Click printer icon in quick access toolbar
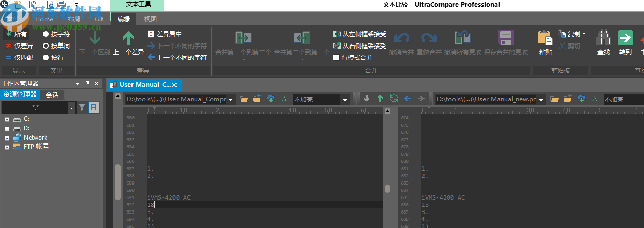The width and height of the screenshot is (644, 228). [x=61, y=5]
